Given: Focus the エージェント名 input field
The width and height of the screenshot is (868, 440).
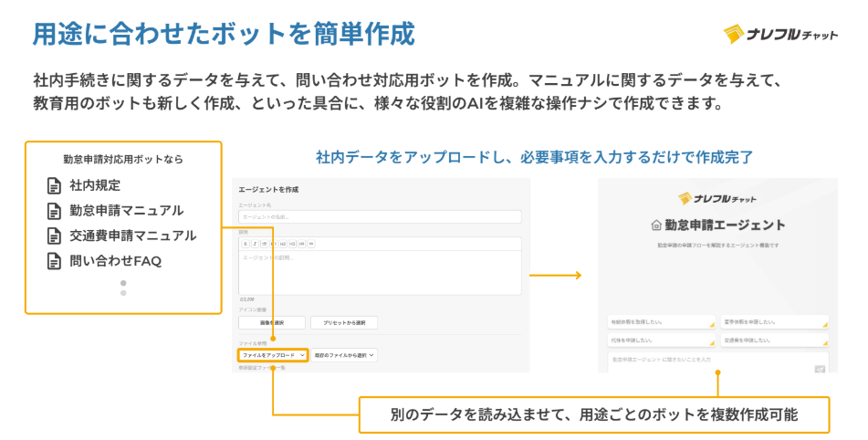Looking at the screenshot, I should (x=380, y=217).
